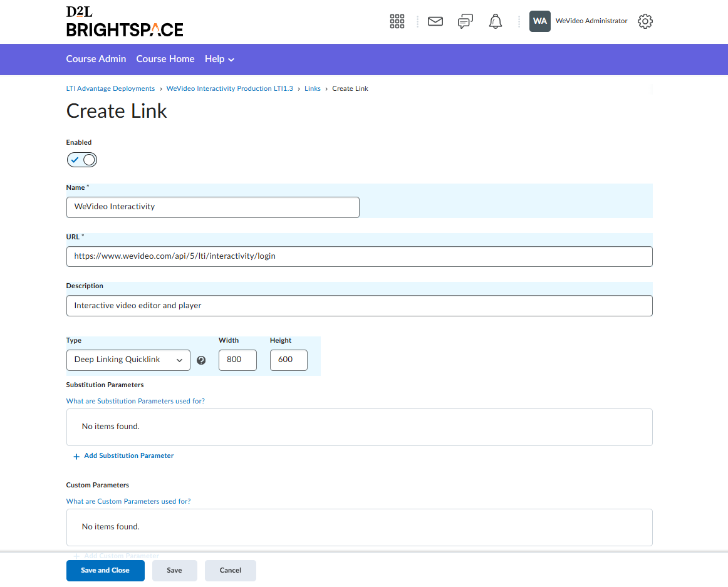This screenshot has width=728, height=587.
Task: Open the message alerts envelope icon
Action: coord(435,21)
